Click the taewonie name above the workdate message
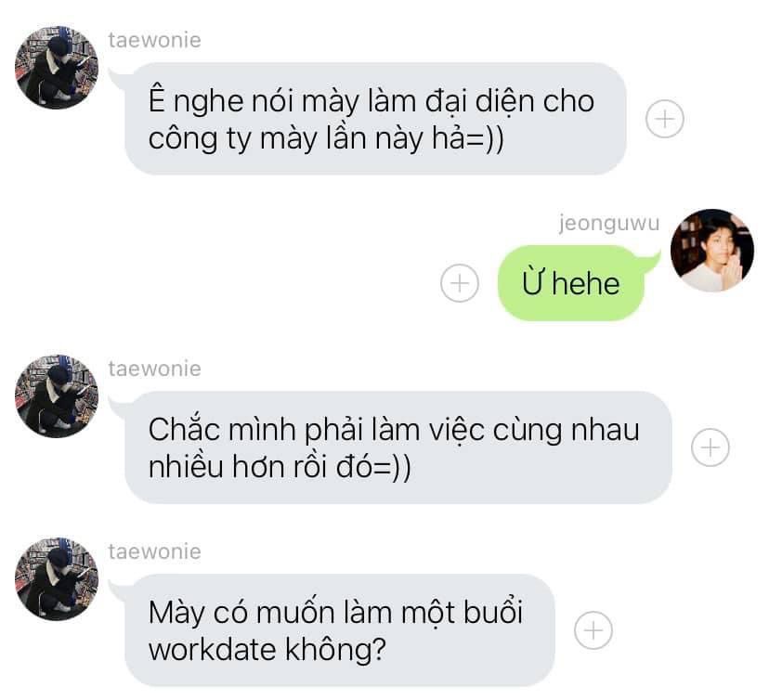This screenshot has width=769, height=700. point(155,551)
